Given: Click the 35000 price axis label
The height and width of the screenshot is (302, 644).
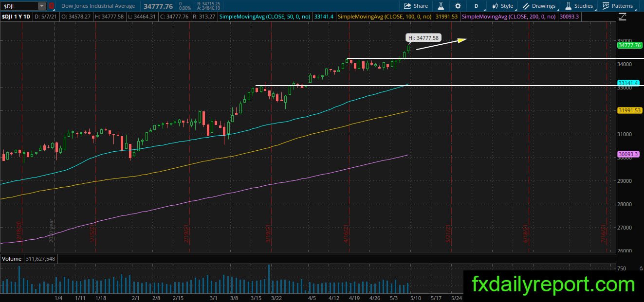Looking at the screenshot, I should pos(625,41).
